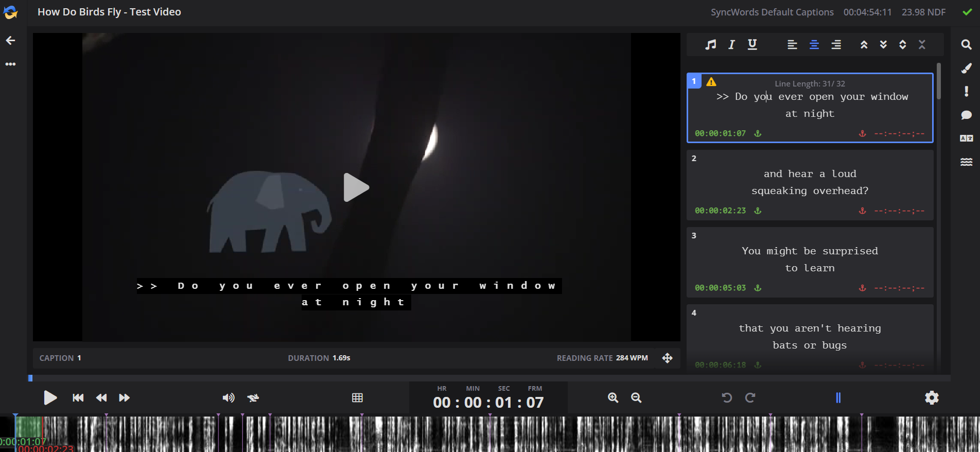Open the settings gear
Image resolution: width=980 pixels, height=452 pixels.
pyautogui.click(x=932, y=398)
